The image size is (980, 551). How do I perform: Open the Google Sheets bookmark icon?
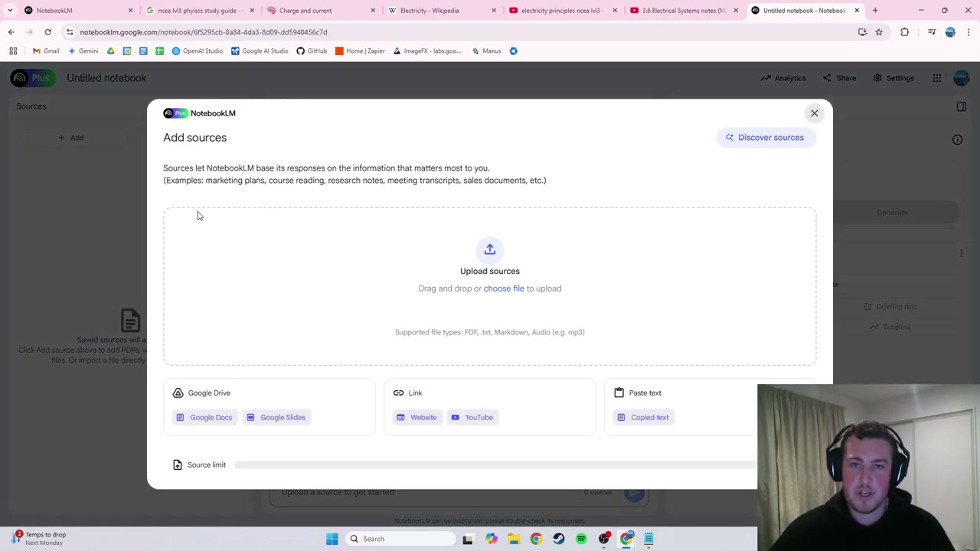pos(159,51)
